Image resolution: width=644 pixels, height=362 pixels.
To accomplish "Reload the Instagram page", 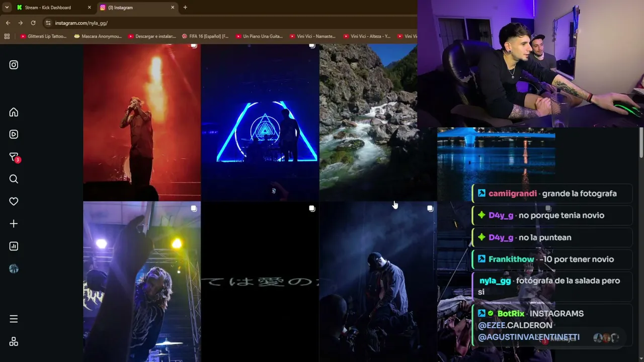I will point(33,23).
